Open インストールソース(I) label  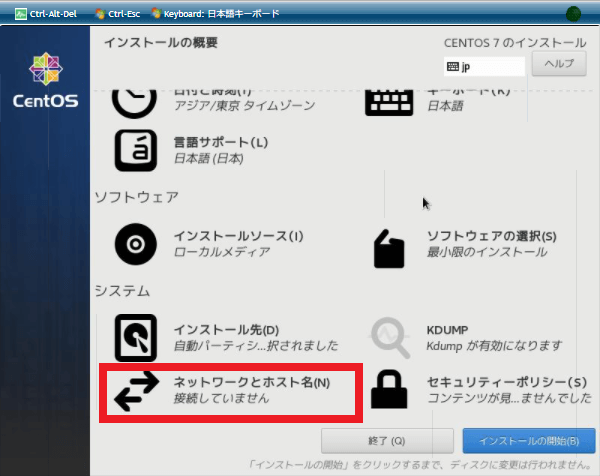[238, 236]
